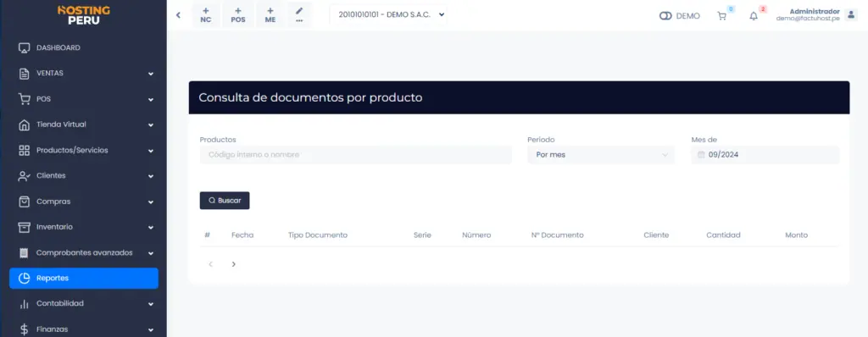The image size is (868, 337).
Task: Expand the Inventario chevron
Action: click(x=151, y=228)
